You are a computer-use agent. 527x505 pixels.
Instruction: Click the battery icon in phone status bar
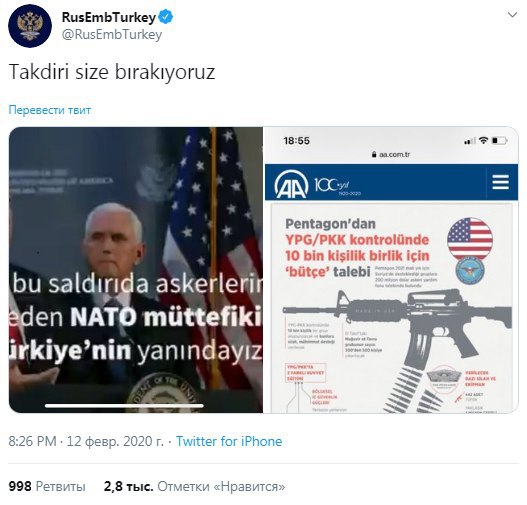pos(500,140)
